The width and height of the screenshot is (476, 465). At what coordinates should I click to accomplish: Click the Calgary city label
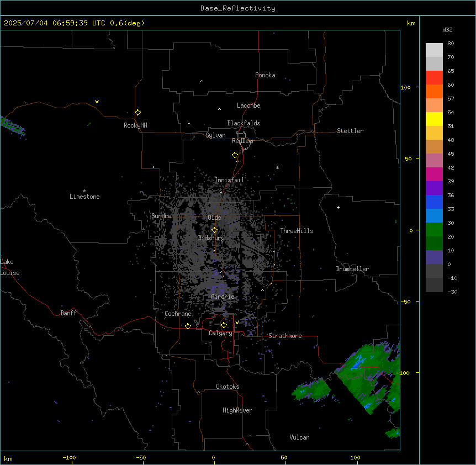[x=220, y=333]
